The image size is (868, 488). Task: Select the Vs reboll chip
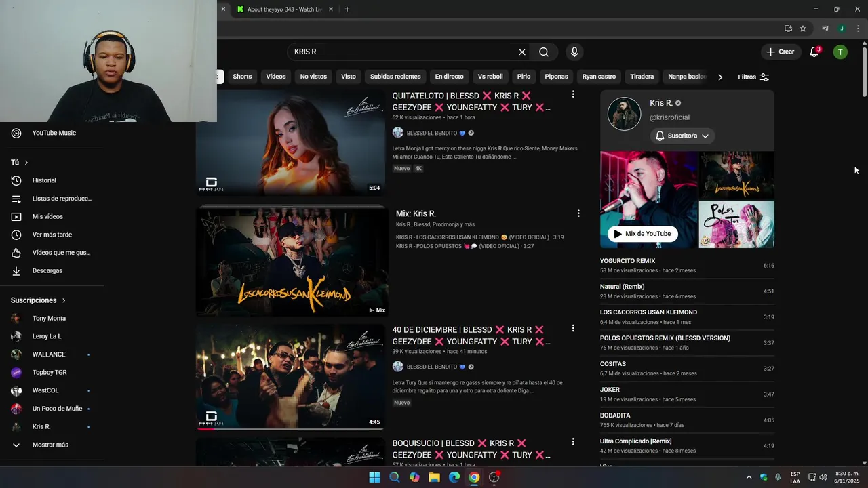click(490, 77)
